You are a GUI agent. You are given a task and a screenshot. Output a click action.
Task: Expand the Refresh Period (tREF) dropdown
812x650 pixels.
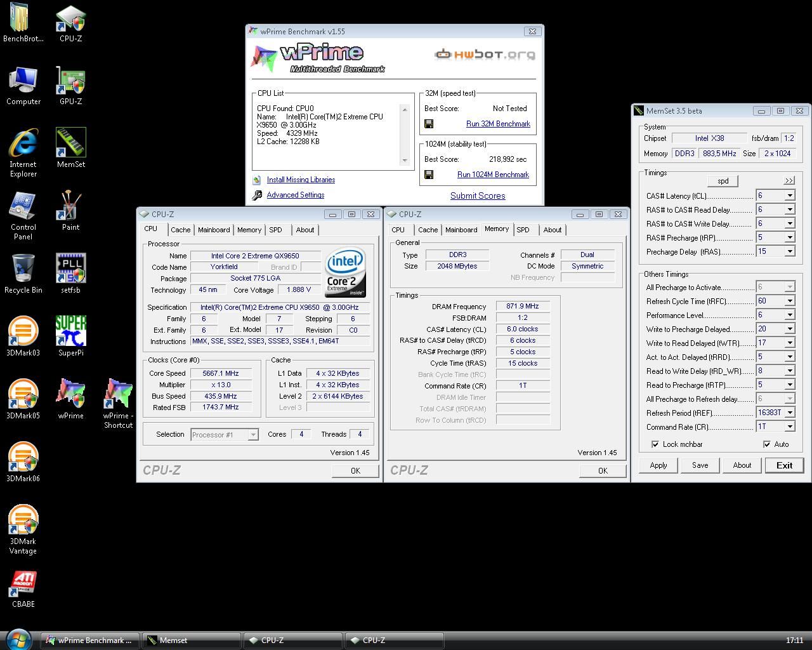(x=790, y=413)
